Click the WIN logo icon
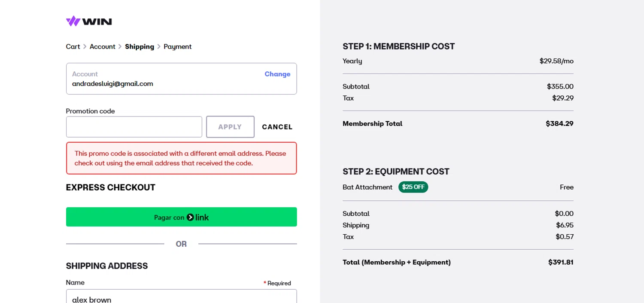This screenshot has height=303, width=644. point(73,21)
